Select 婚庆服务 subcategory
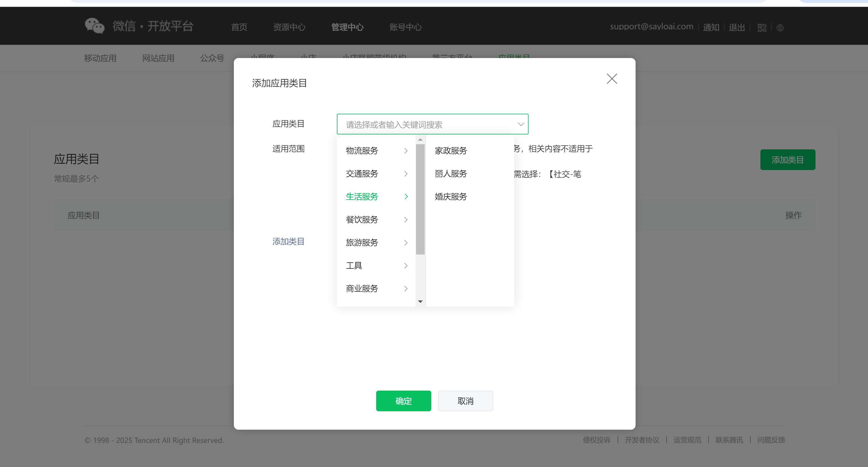 point(451,196)
